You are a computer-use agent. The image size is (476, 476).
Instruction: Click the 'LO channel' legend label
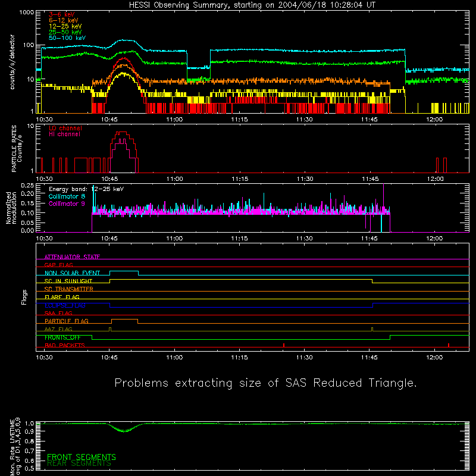pos(65,128)
